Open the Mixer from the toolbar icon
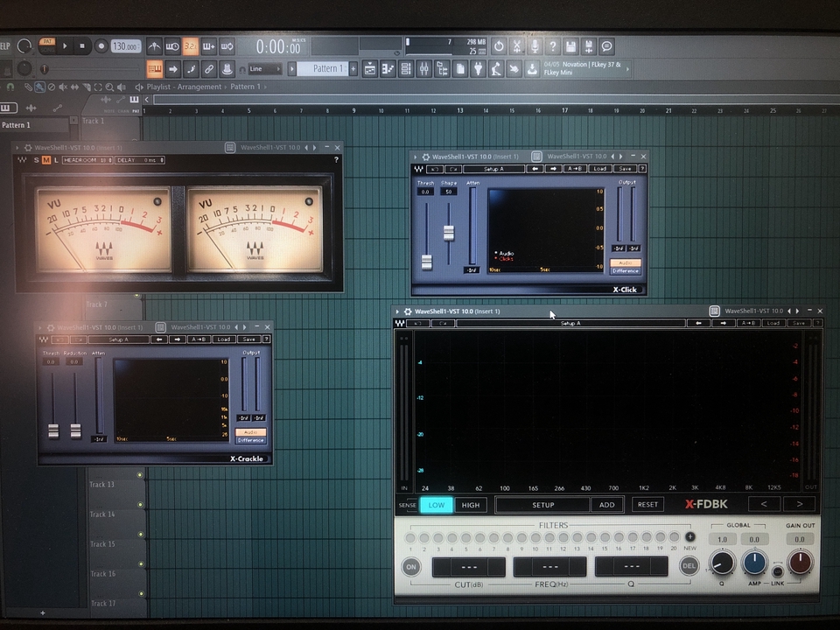The width and height of the screenshot is (840, 630). pyautogui.click(x=424, y=68)
